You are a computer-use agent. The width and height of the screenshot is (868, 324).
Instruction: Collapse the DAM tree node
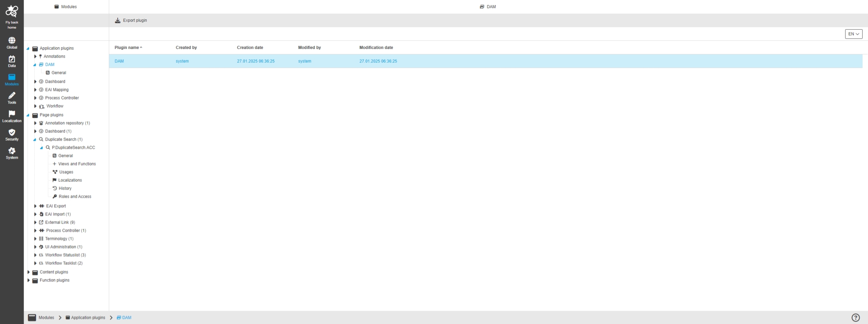[35, 65]
